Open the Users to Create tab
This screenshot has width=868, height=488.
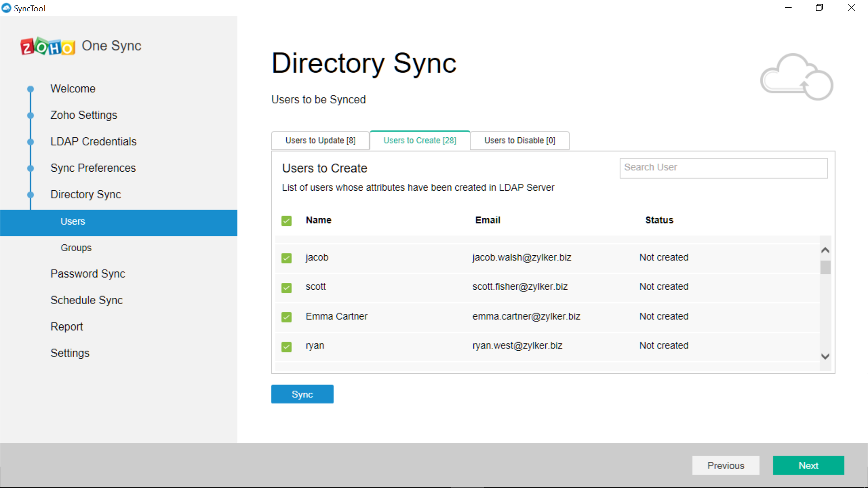click(420, 141)
